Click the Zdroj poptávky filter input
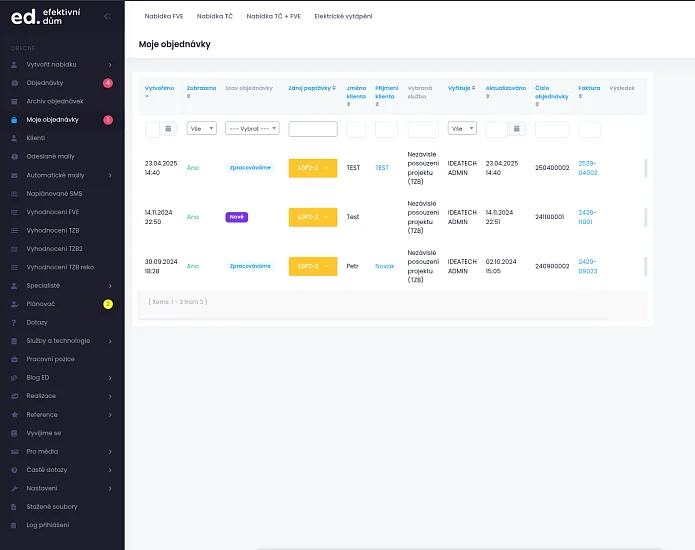The width and height of the screenshot is (695, 550). point(312,129)
